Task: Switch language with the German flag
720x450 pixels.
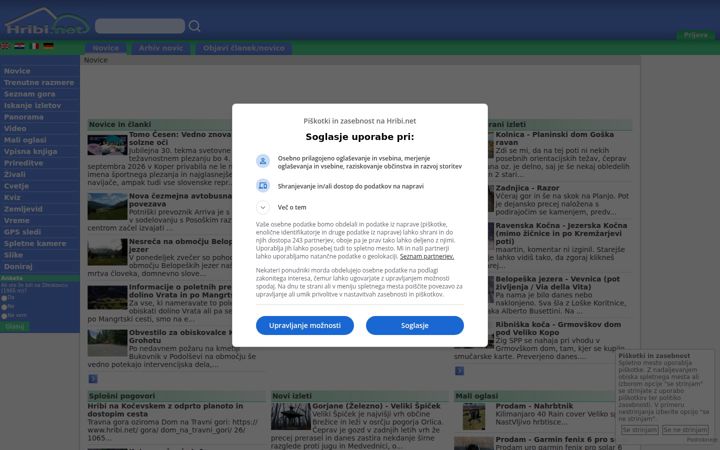Action: [48, 46]
